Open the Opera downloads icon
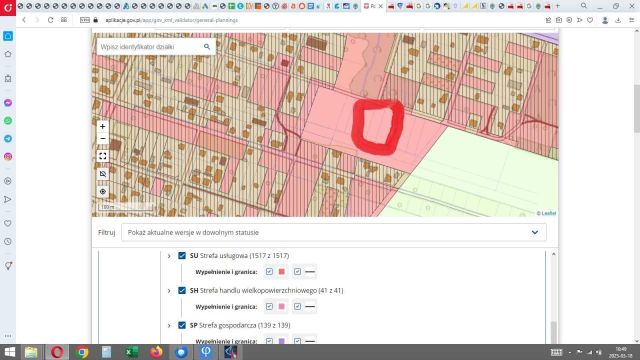Screen dimensions: 640x360 [618, 20]
